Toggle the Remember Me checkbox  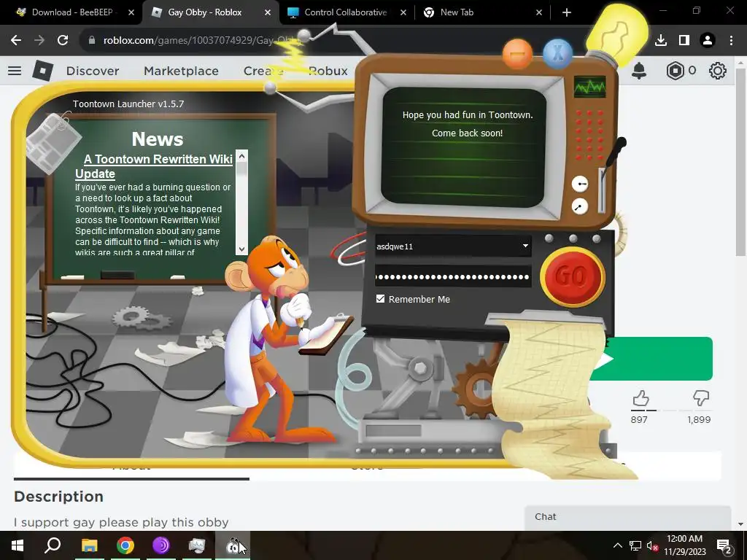(380, 298)
